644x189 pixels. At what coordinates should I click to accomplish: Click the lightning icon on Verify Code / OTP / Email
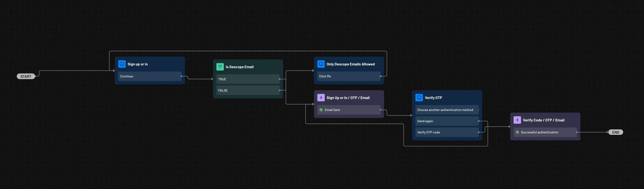click(x=517, y=120)
